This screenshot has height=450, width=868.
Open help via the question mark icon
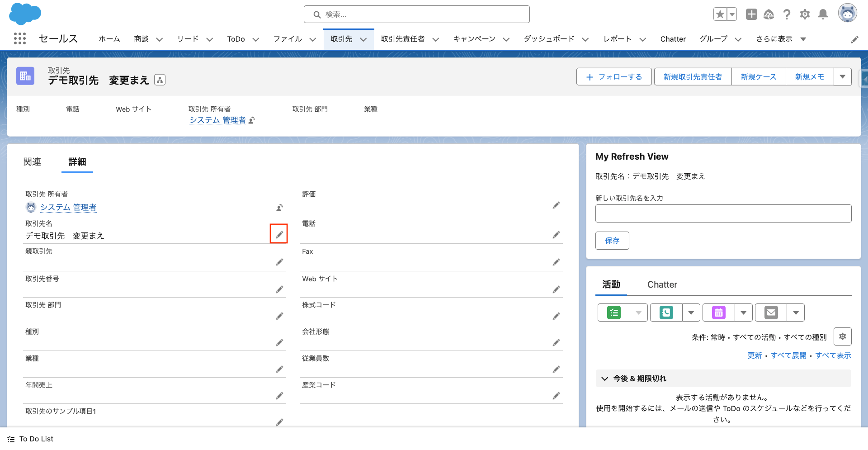(x=787, y=14)
